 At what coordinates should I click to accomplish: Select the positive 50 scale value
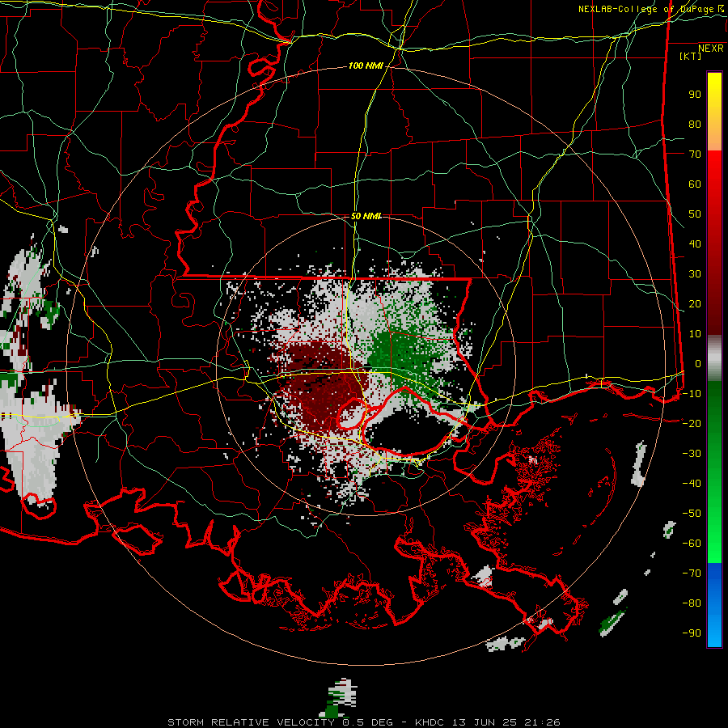pyautogui.click(x=695, y=214)
